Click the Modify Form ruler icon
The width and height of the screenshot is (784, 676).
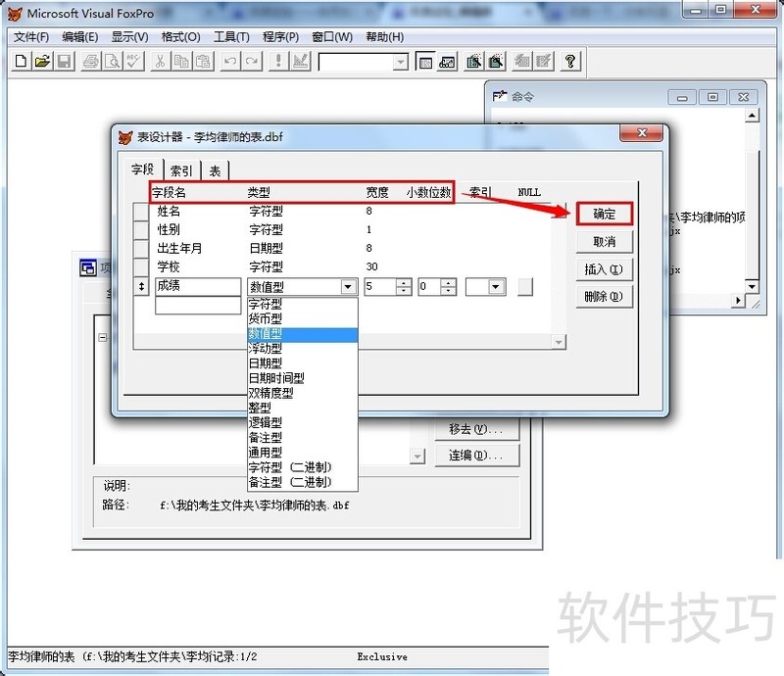coord(301,62)
